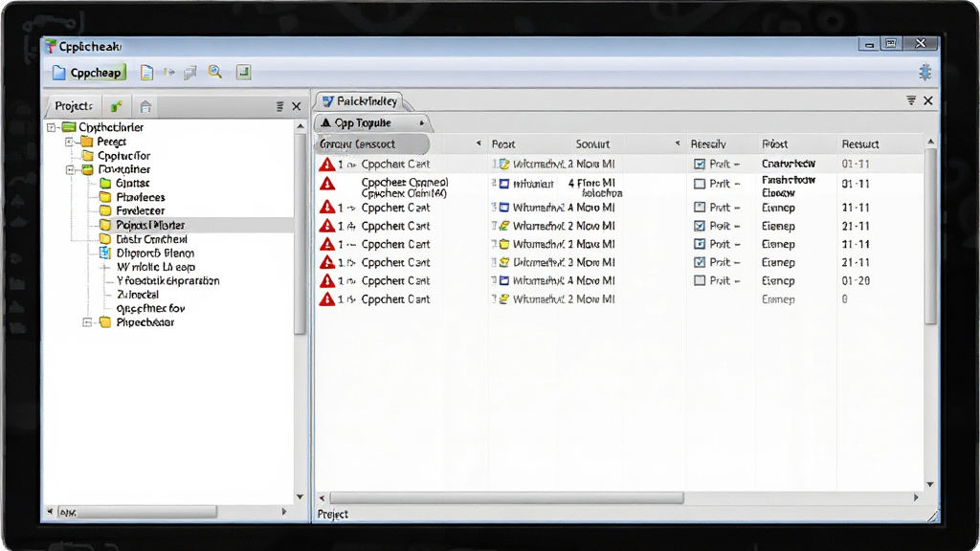The height and width of the screenshot is (551, 980).
Task: Switch to the green hammer icon tab
Action: (x=116, y=106)
